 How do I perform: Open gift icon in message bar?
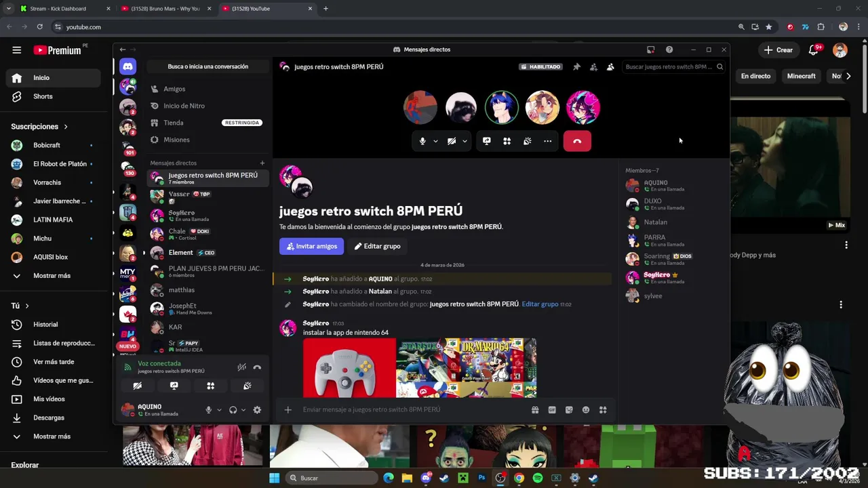click(535, 409)
